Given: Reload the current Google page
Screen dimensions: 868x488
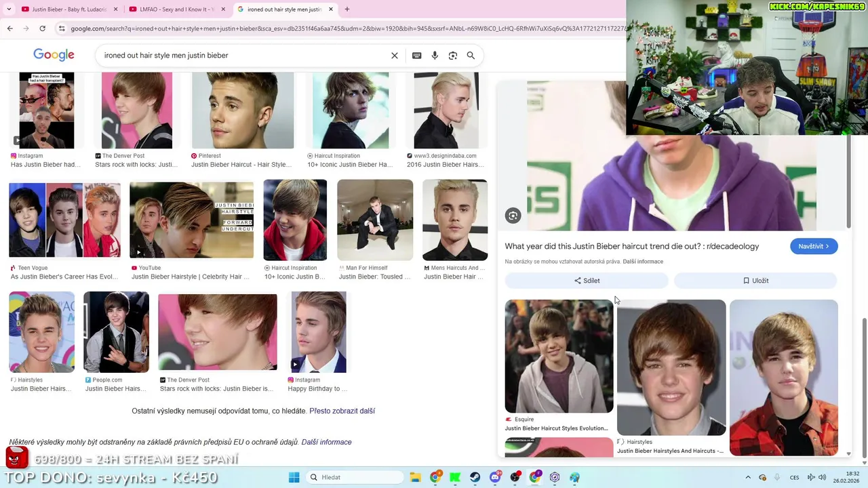Looking at the screenshot, I should [42, 28].
